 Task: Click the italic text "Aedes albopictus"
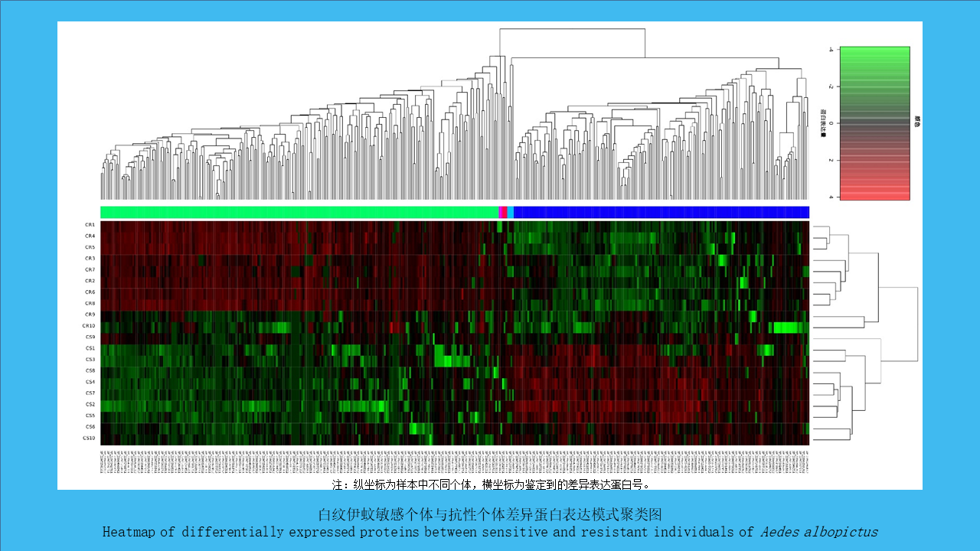coord(818,532)
